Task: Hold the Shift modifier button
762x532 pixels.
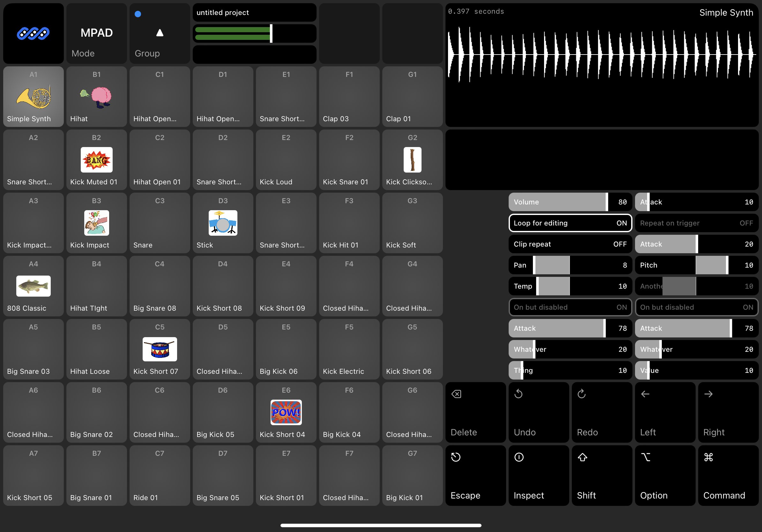Action: click(601, 475)
